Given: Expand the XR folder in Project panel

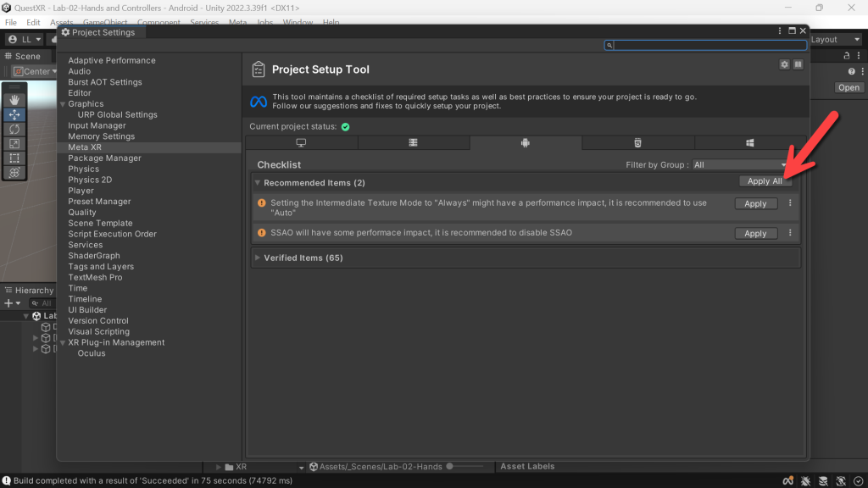Looking at the screenshot, I should coord(218,467).
